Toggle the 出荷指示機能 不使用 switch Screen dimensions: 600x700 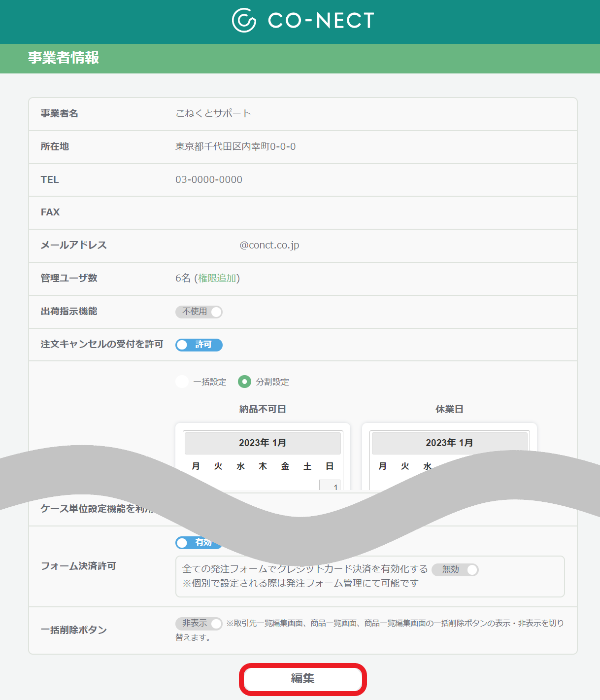tap(199, 312)
